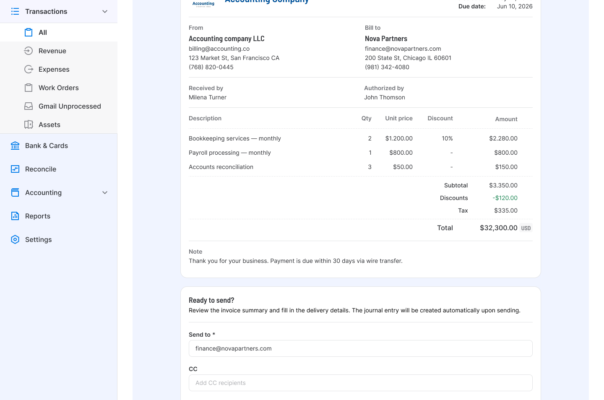Click the Assets icon
This screenshot has width=604, height=400.
(x=29, y=124)
